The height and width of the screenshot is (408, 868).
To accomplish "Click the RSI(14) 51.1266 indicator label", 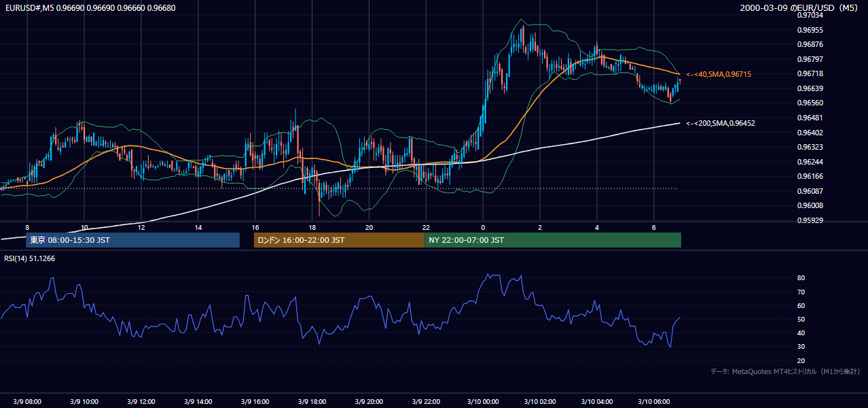I will click(30, 258).
